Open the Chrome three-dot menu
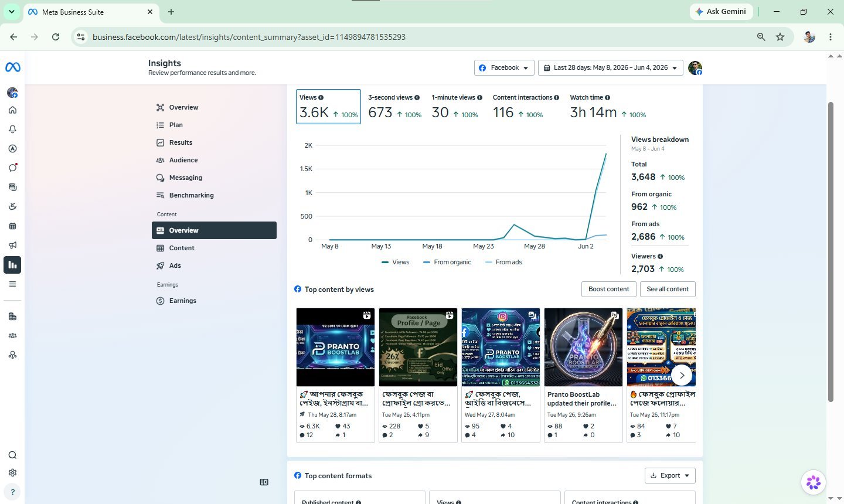 tap(831, 37)
